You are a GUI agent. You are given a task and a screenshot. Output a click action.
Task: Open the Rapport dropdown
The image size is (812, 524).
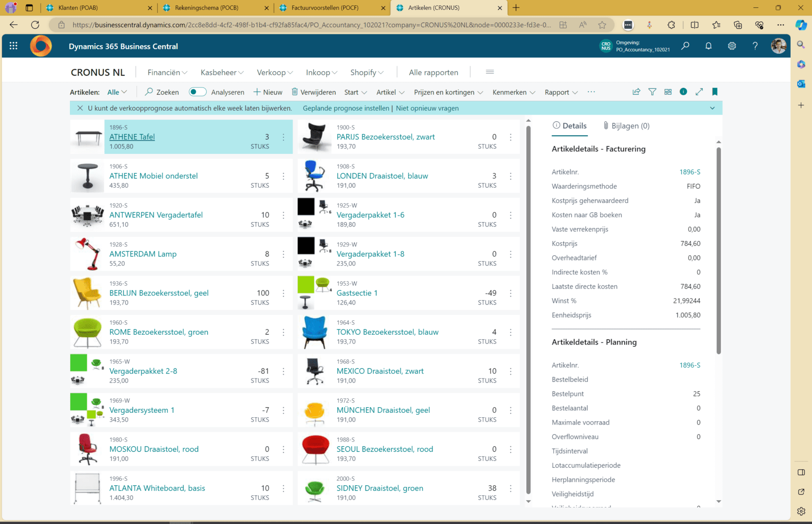pos(561,92)
